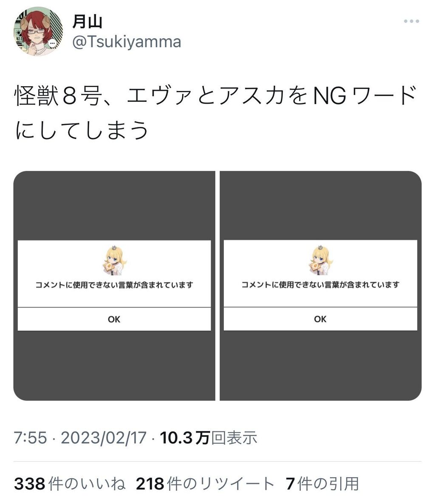Click the tweet text about 怪獣8号
This screenshot has width=435, height=504.
(x=215, y=113)
